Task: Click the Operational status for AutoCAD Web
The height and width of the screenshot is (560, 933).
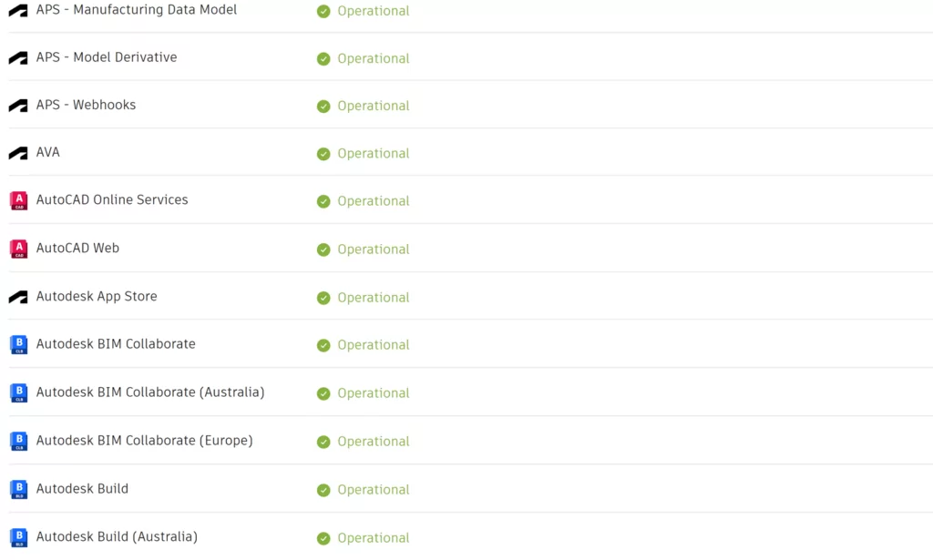Action: (x=373, y=249)
